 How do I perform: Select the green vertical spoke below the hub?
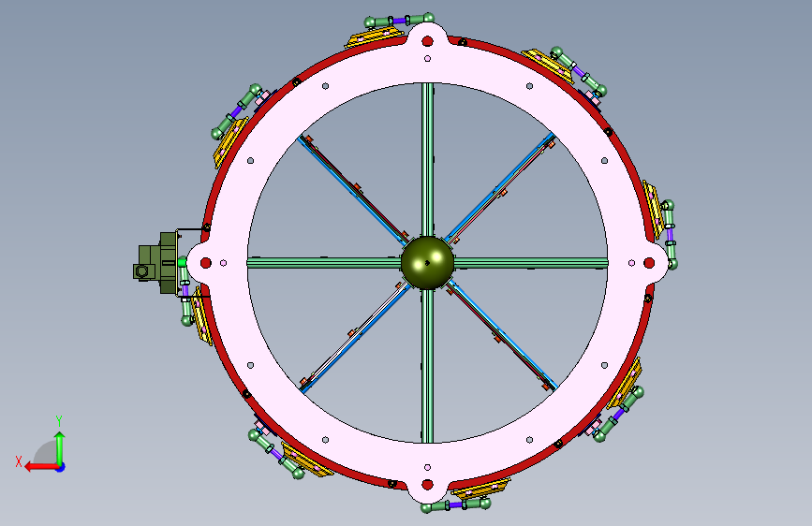pos(427,366)
